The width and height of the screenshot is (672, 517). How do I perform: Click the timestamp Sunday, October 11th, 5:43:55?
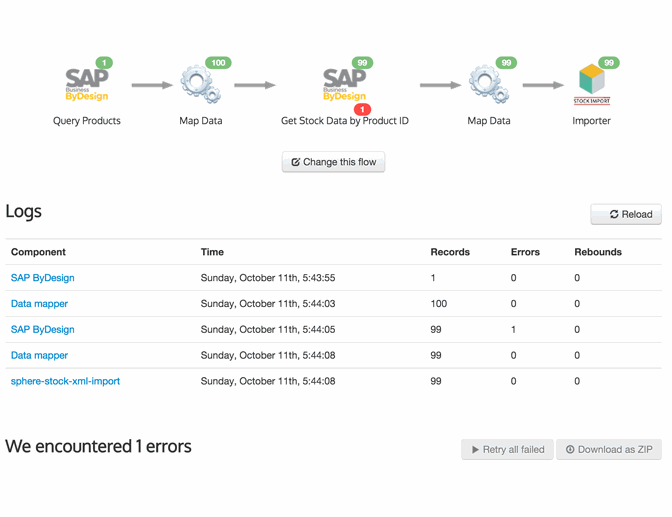coord(268,278)
